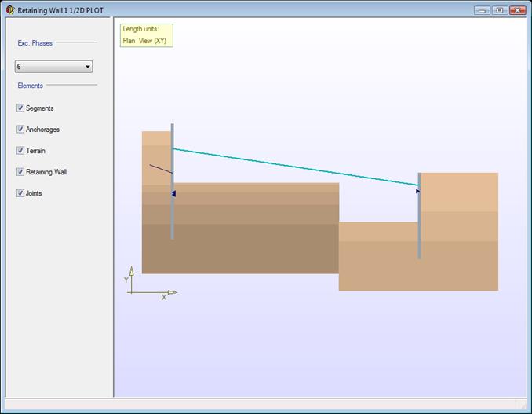The height and width of the screenshot is (414, 532).
Task: Click the right wall joint arrow marker
Action: [x=417, y=192]
